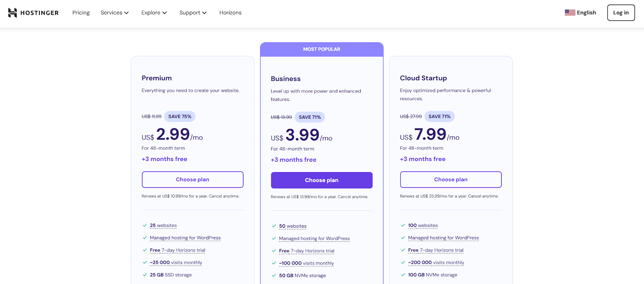The image size is (644, 284).
Task: Click 'Managed hosting for WordPress' in Premium
Action: 185,238
